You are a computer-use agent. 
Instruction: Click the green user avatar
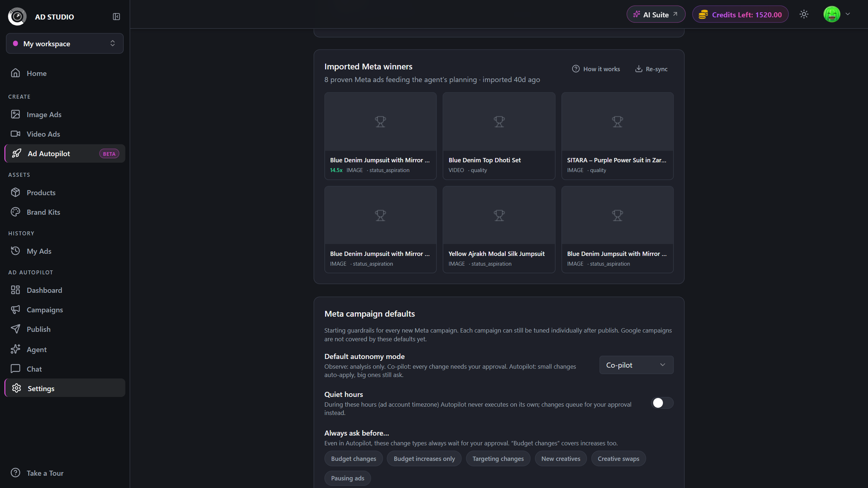pyautogui.click(x=831, y=14)
